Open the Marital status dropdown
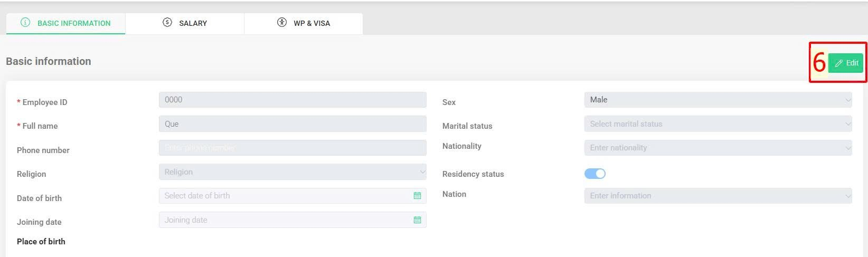Image resolution: width=868 pixels, height=257 pixels. point(718,124)
